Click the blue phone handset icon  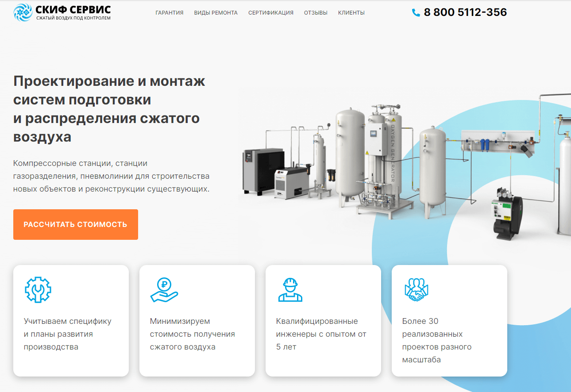[416, 13]
